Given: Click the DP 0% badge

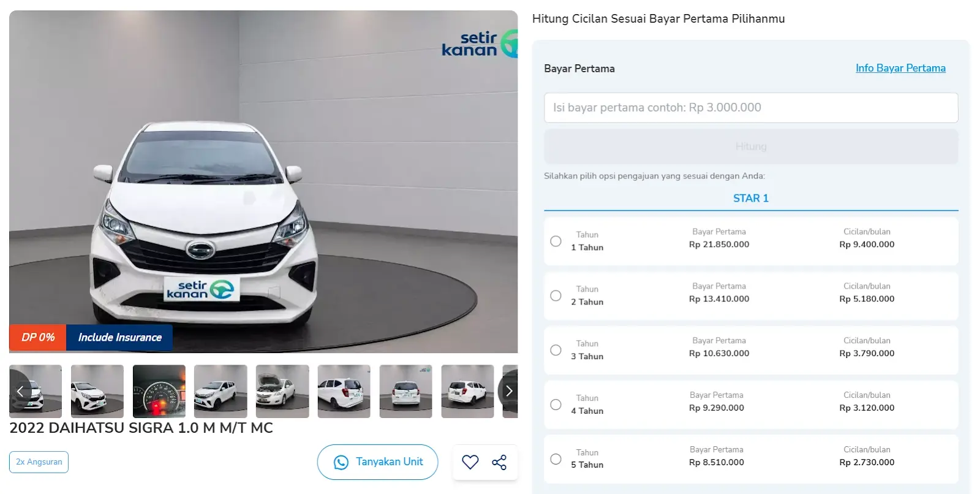Looking at the screenshot, I should click(38, 338).
